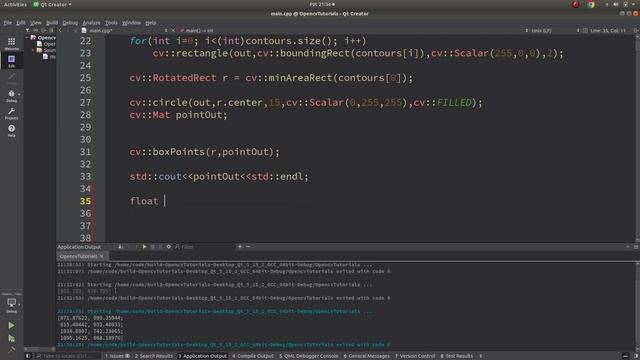This screenshot has width=640, height=360.
Task: Open File menu
Action: (8, 22)
